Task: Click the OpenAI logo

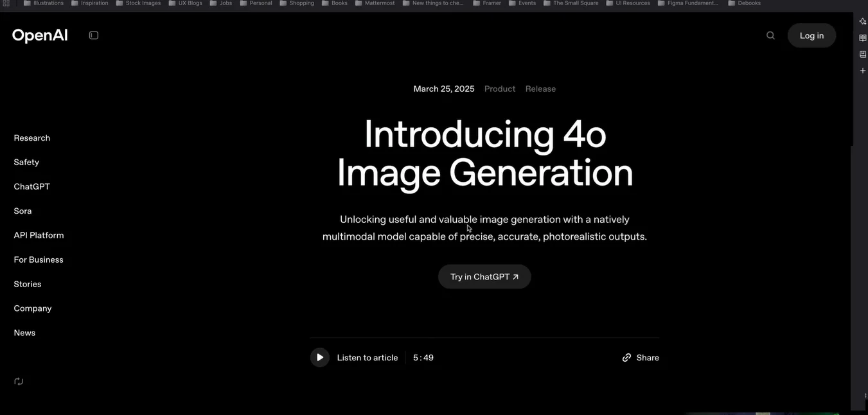Action: click(40, 35)
